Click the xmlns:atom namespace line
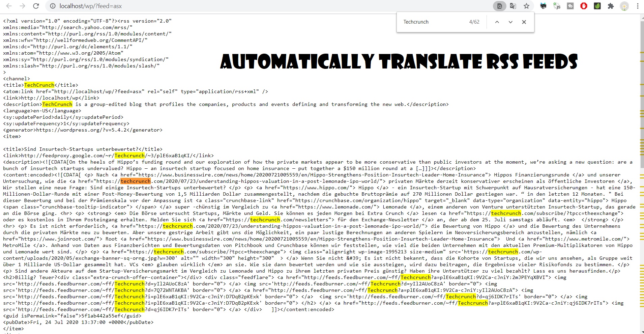644x334 pixels. [63, 53]
